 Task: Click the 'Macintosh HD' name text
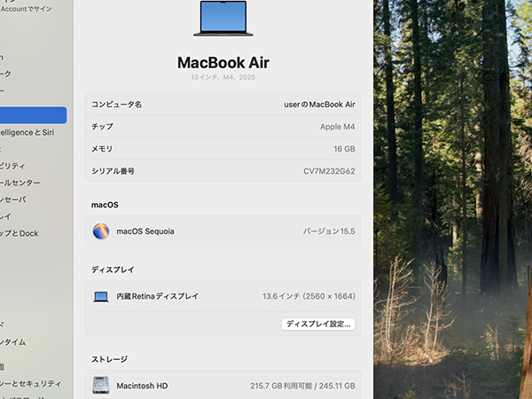point(142,386)
